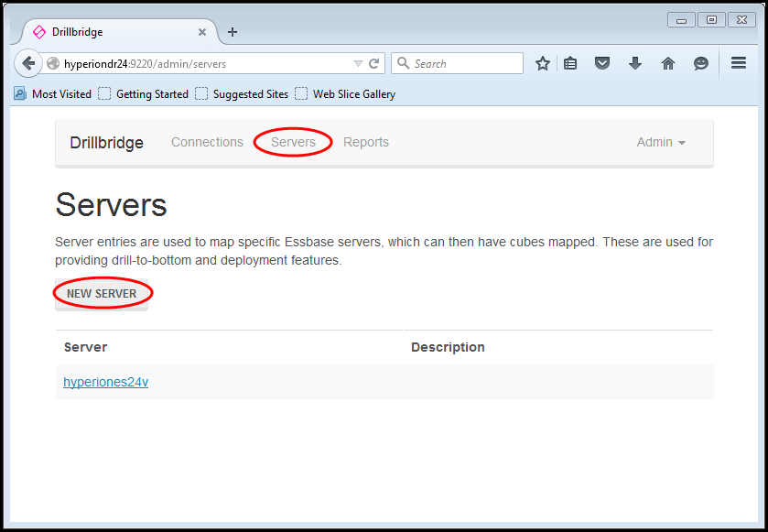Click the Drillbridge tab favicon
This screenshot has width=768, height=532.
[39, 32]
